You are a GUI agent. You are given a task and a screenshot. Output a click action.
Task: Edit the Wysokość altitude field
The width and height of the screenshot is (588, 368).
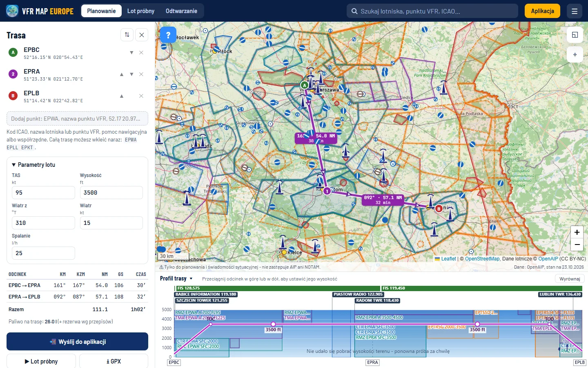[x=111, y=193]
